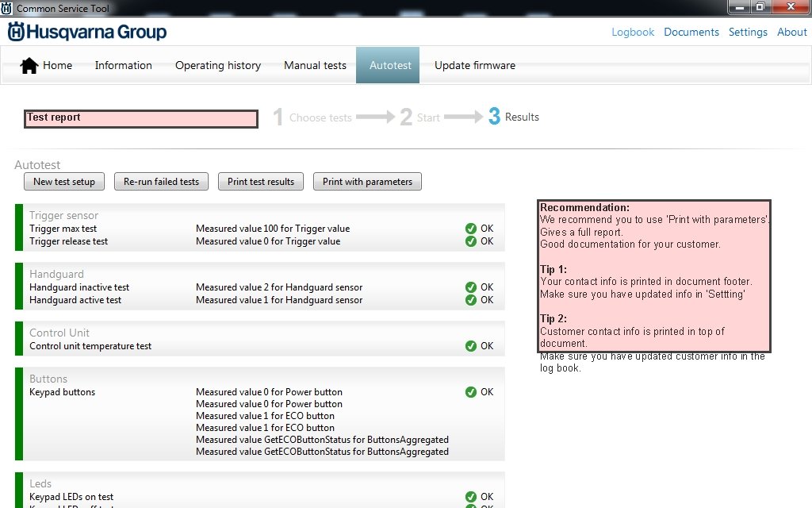Click 'Measured value 1 for Handguard sensor'

tap(279, 300)
